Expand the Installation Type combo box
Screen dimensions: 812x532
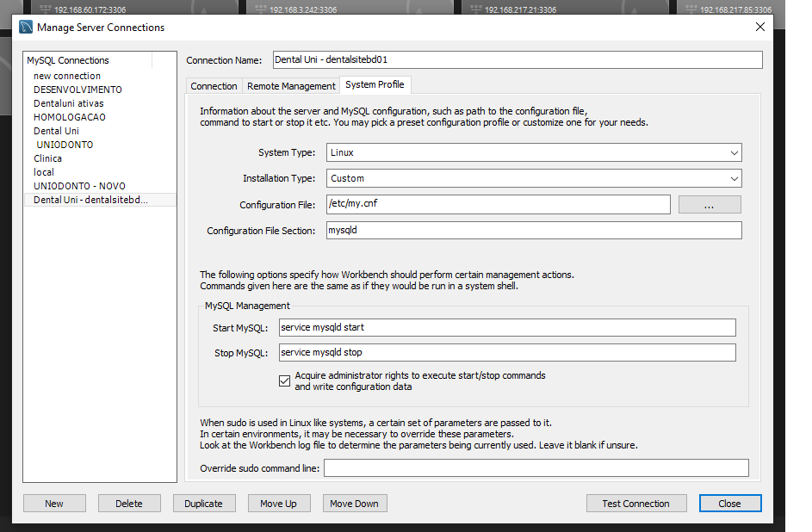point(534,178)
